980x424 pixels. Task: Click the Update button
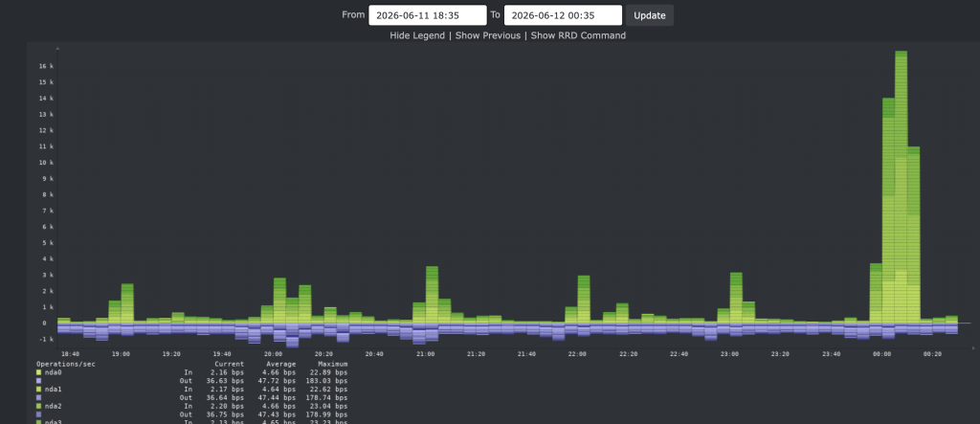pos(650,15)
